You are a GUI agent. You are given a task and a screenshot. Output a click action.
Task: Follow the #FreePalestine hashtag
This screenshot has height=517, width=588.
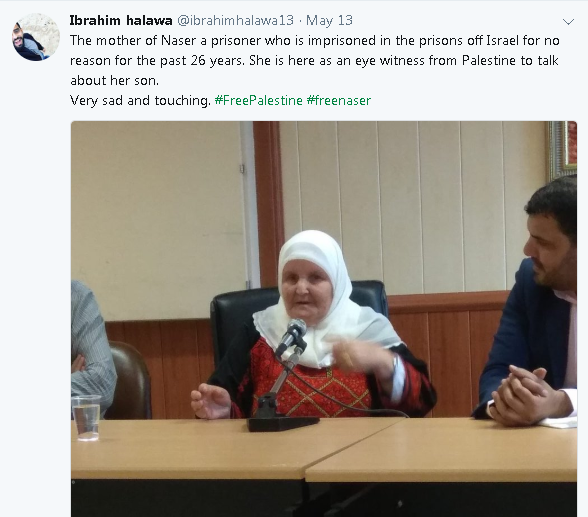coord(258,100)
